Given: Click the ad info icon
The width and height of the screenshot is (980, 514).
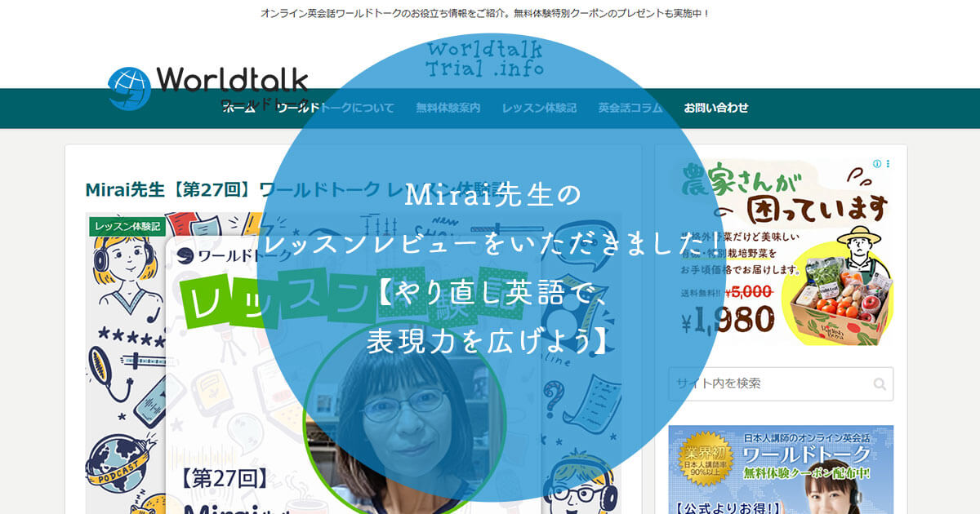Looking at the screenshot, I should (x=877, y=164).
